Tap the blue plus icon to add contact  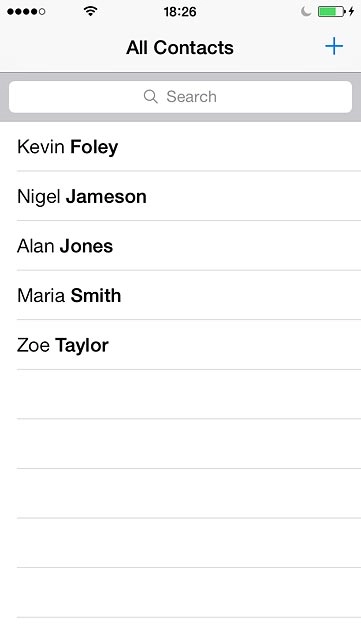pyautogui.click(x=334, y=46)
